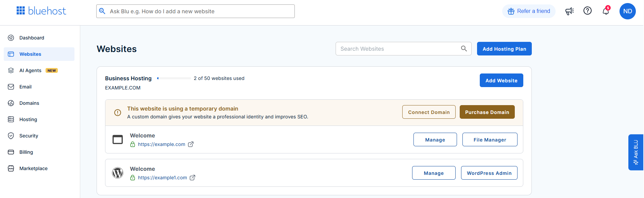Click the green lock icon beside example.com
This screenshot has width=644, height=198.
click(133, 144)
